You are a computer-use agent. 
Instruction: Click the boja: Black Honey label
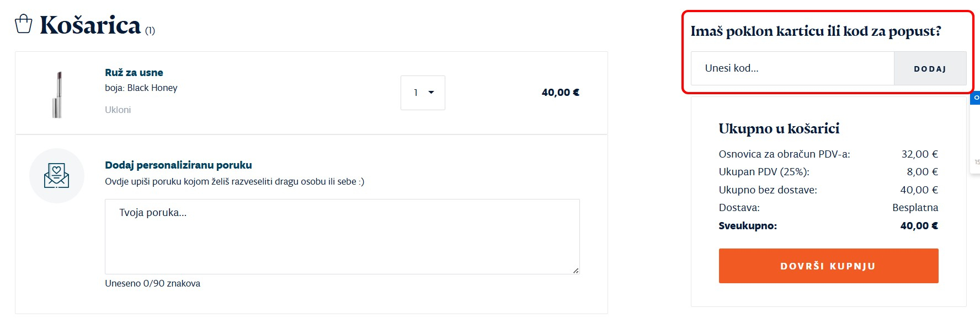(141, 88)
